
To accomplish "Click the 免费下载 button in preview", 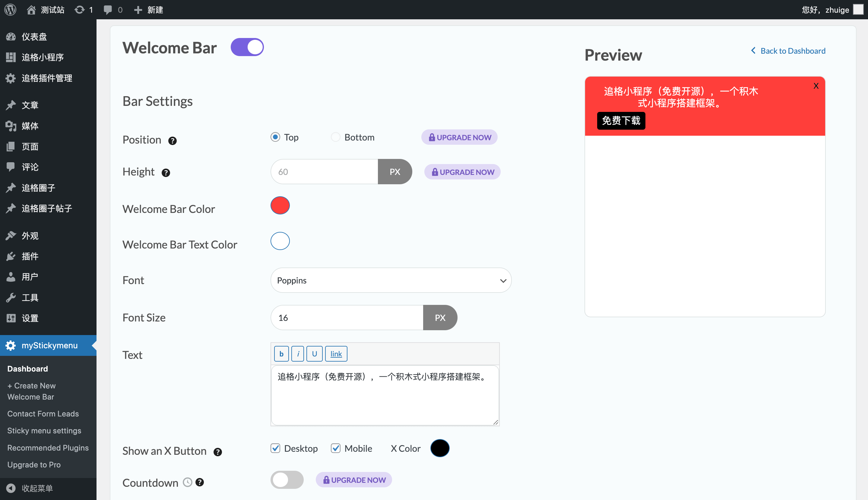I will pos(621,121).
